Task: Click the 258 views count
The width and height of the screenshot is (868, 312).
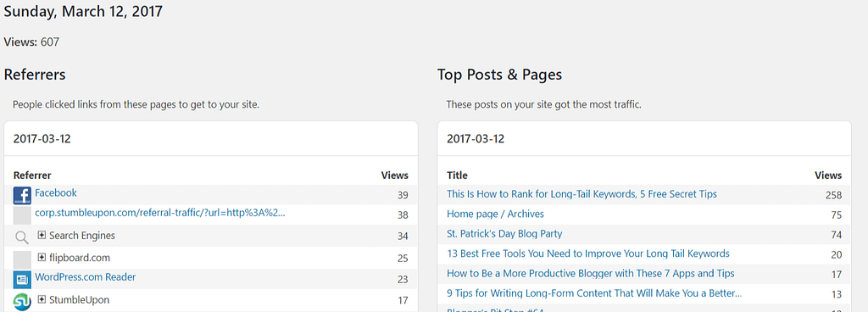Action: [833, 195]
